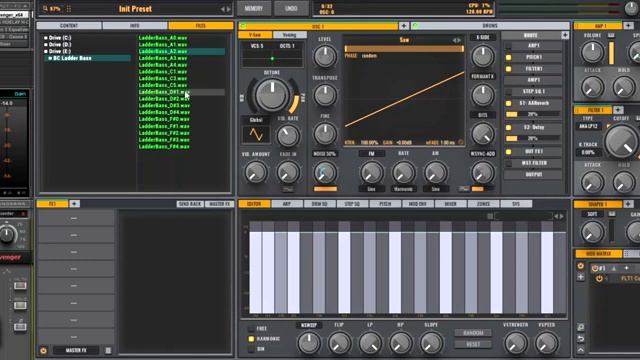Image resolution: width=640 pixels, height=360 pixels.
Task: Click the vibrato waveform shape icon
Action: pos(256,134)
